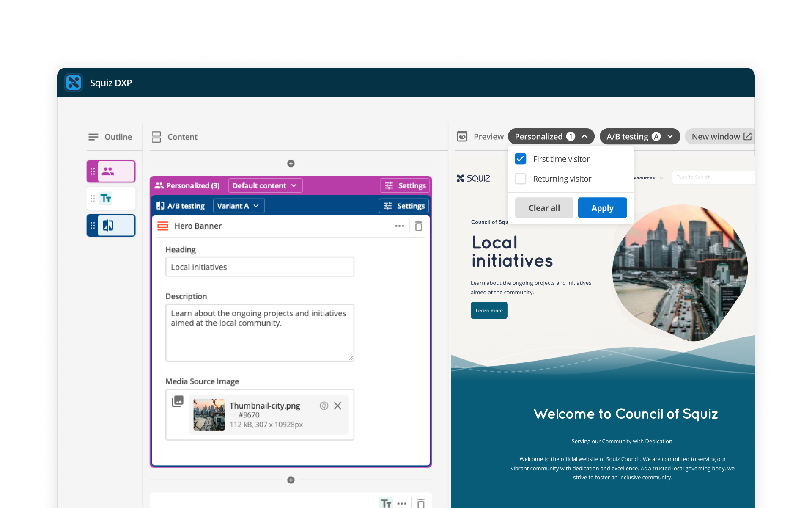The image size is (812, 508).
Task: Check the Returning visitor option
Action: click(521, 179)
